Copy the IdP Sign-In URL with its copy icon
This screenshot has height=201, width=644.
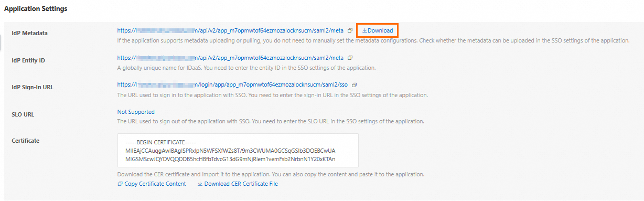pos(354,84)
